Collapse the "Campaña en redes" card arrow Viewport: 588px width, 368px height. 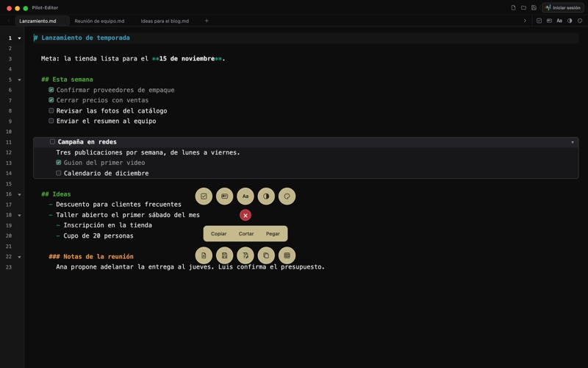click(x=573, y=142)
